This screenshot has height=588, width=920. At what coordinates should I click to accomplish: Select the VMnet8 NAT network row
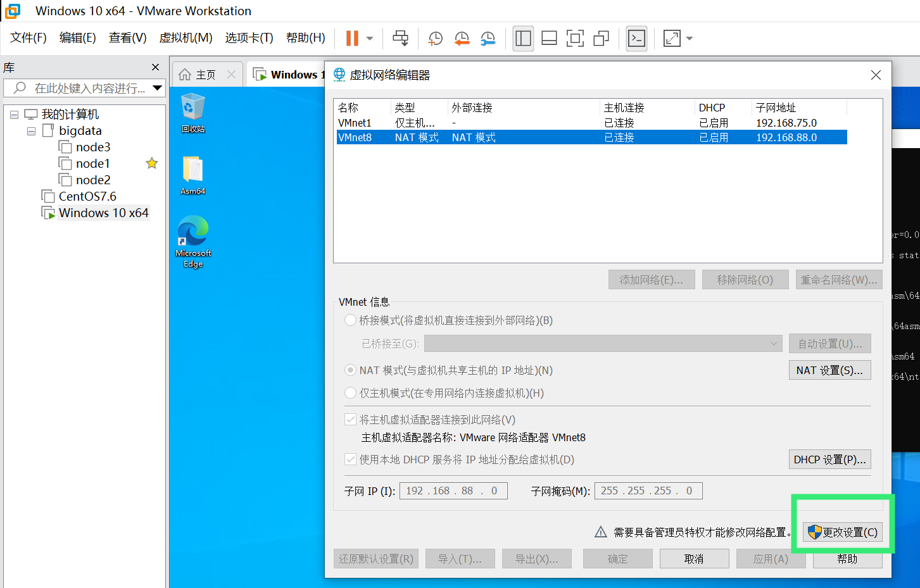click(x=591, y=137)
